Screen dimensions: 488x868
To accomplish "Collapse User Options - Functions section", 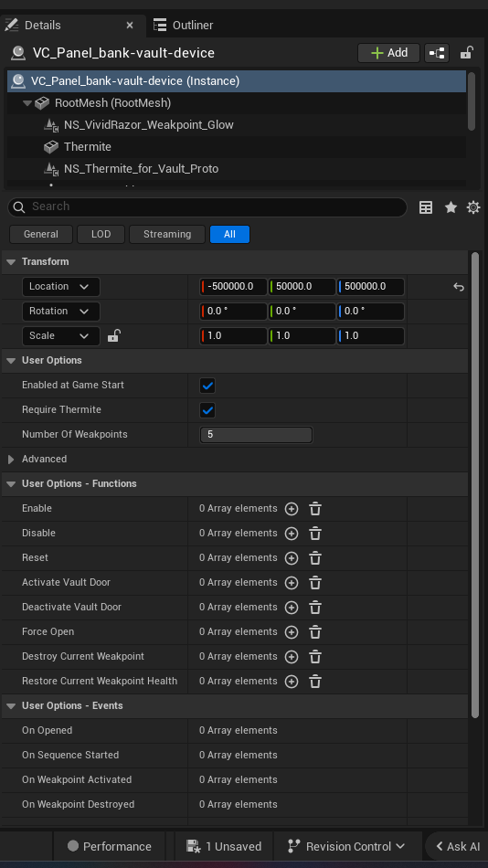I will click(x=11, y=484).
